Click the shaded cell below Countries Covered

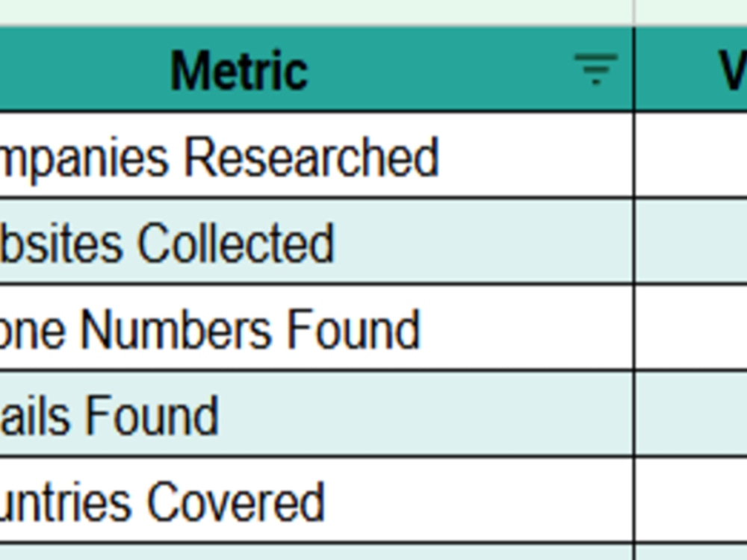(316, 553)
